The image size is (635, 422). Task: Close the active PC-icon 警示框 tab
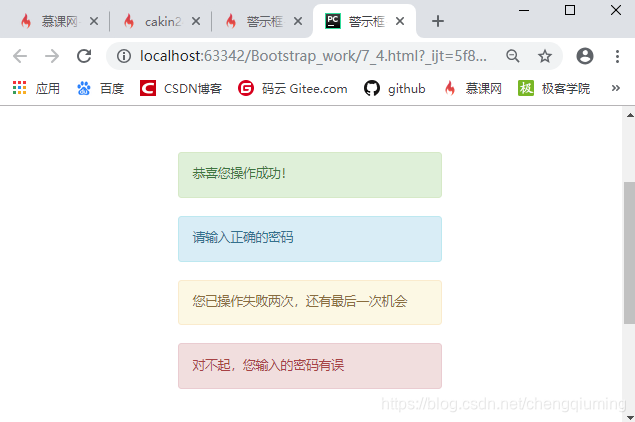coord(400,21)
